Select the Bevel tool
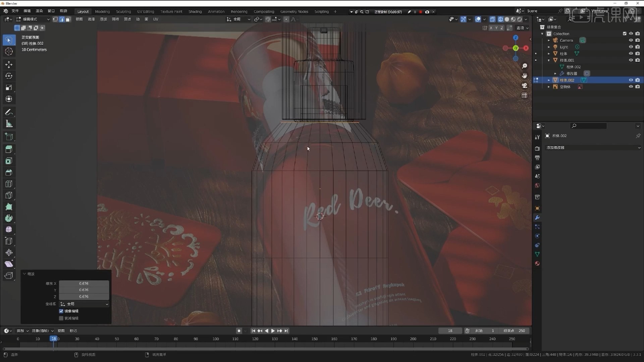 (x=9, y=172)
